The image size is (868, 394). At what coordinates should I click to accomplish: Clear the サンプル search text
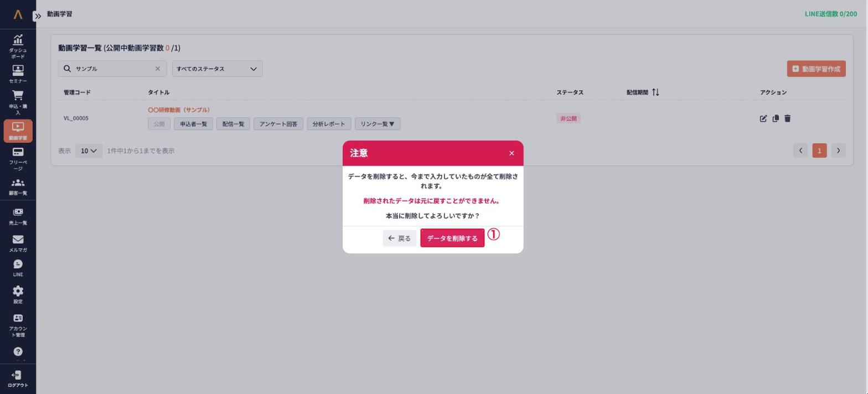tap(157, 69)
